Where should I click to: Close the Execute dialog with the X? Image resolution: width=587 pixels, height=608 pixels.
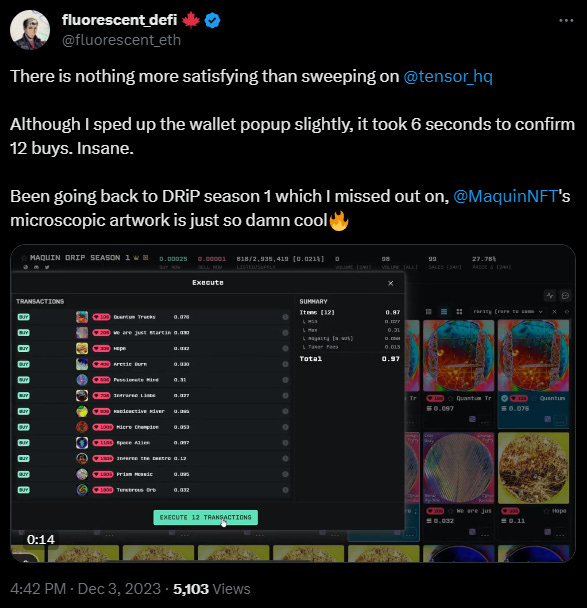pos(390,283)
